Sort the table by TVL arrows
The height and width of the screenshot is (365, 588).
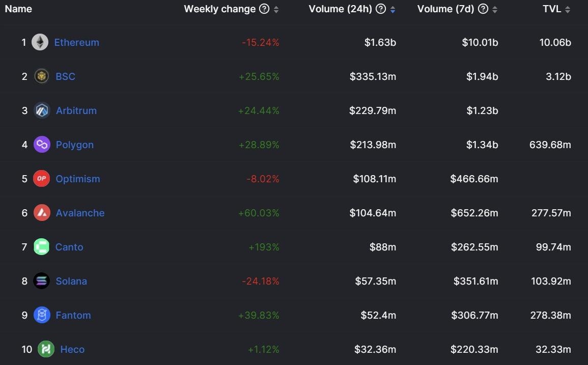[568, 9]
